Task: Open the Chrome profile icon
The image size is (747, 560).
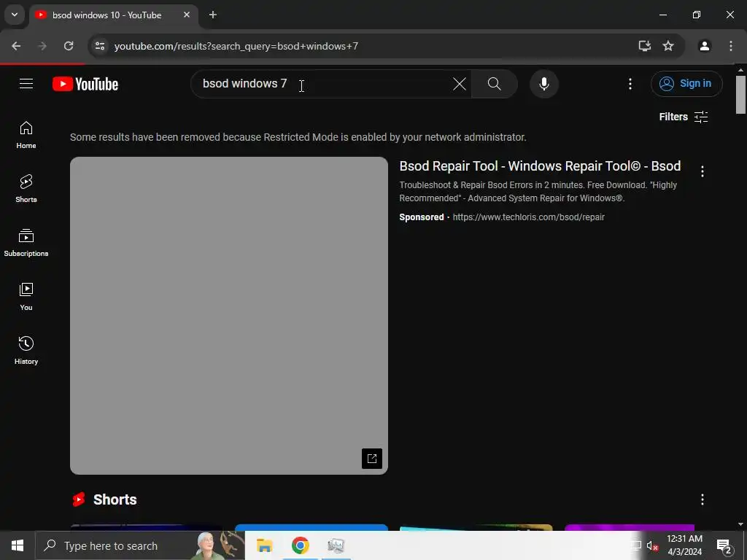Action: [705, 46]
